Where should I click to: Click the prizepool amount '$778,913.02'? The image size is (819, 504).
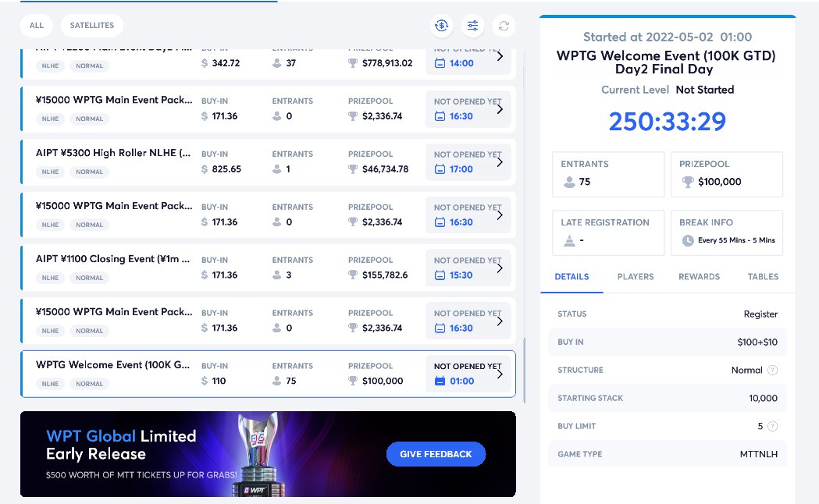coord(387,63)
